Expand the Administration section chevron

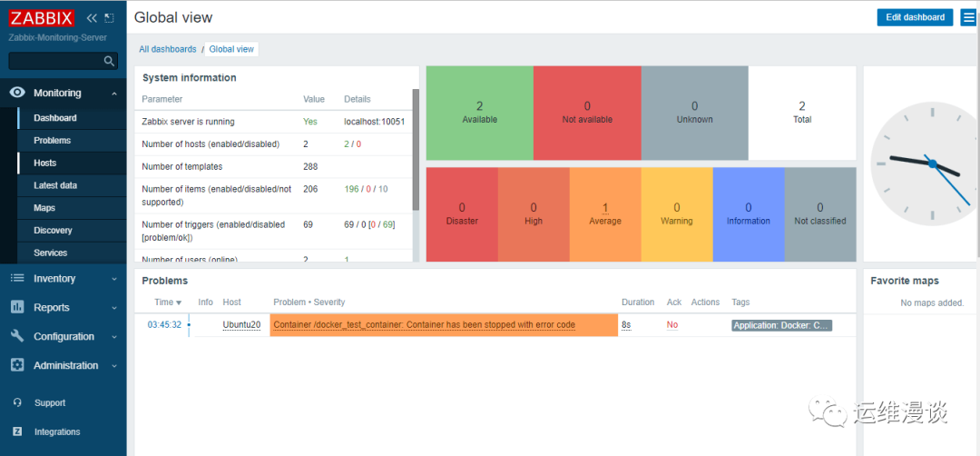click(113, 366)
